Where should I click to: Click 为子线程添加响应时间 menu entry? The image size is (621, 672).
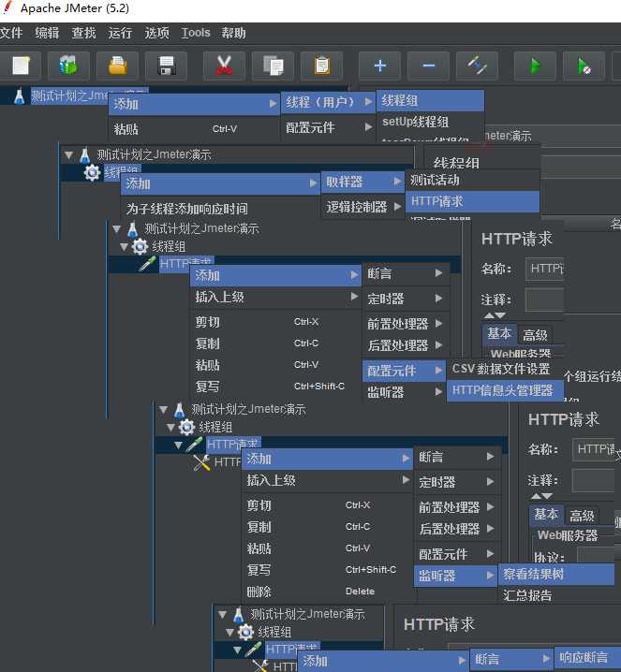(x=221, y=209)
